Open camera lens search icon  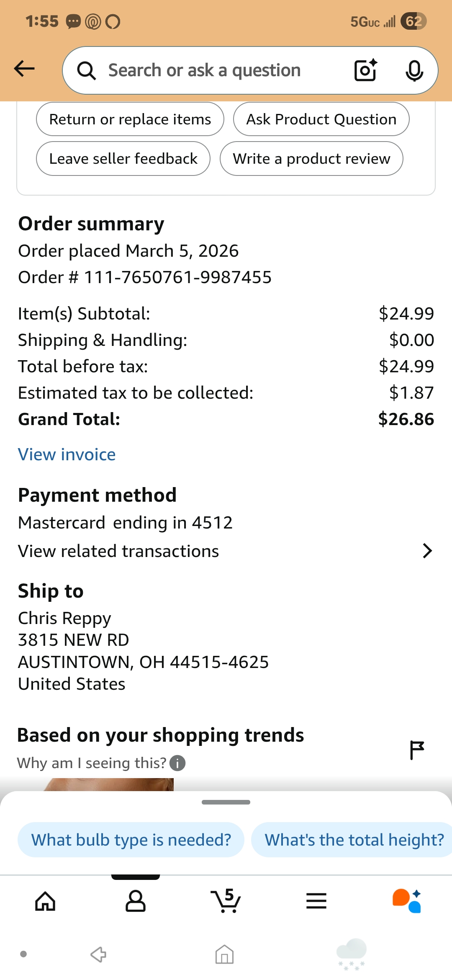pyautogui.click(x=365, y=70)
